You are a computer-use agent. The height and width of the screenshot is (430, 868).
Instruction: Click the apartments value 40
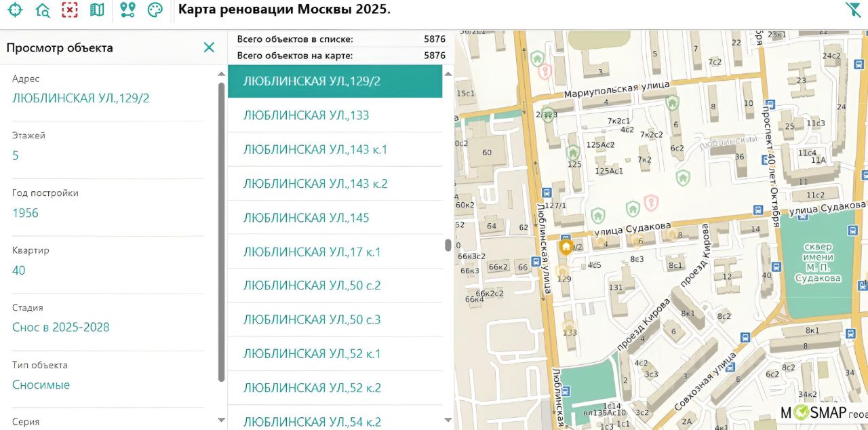[x=19, y=271]
